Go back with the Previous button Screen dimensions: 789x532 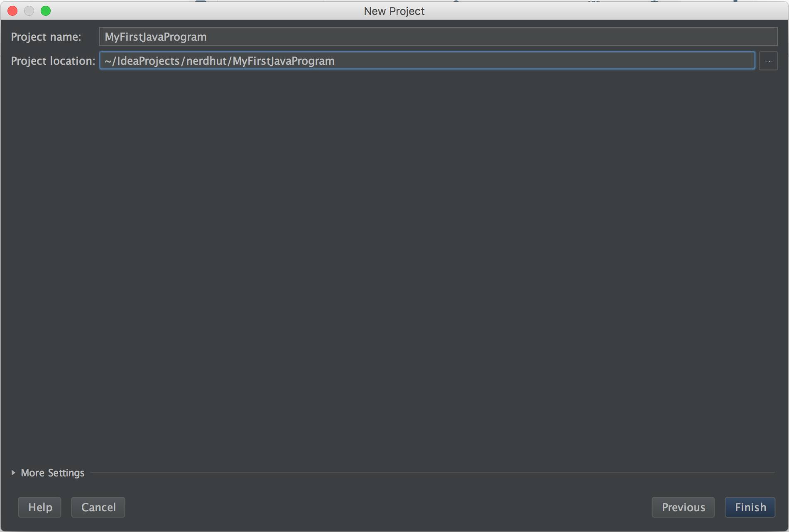pos(683,507)
